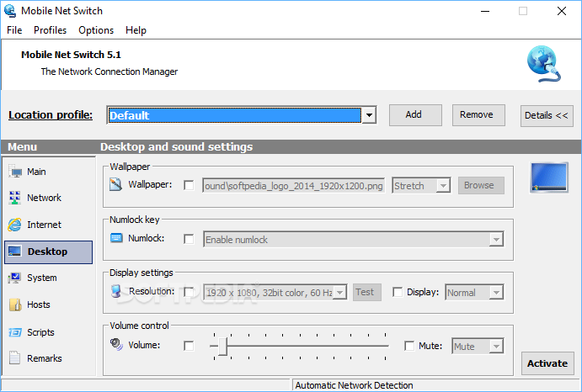Tick the Numlock checkbox

(189, 239)
